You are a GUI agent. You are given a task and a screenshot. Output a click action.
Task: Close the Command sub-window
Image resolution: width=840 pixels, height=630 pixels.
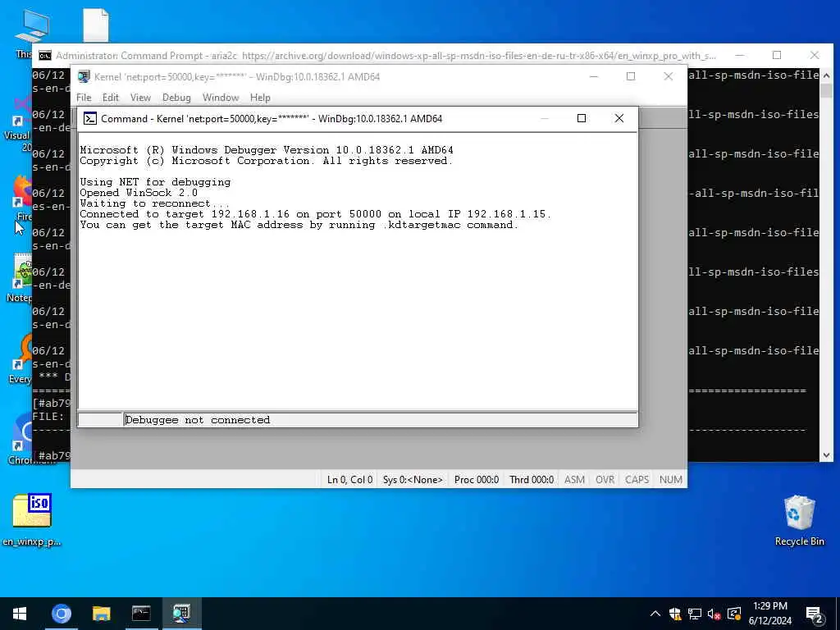coord(619,118)
